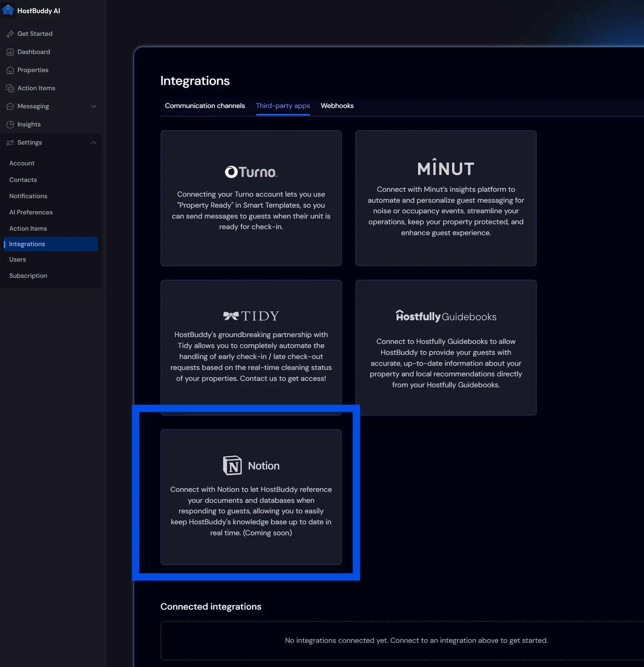Image resolution: width=644 pixels, height=667 pixels.
Task: Open the Notifications settings page
Action: tap(28, 196)
